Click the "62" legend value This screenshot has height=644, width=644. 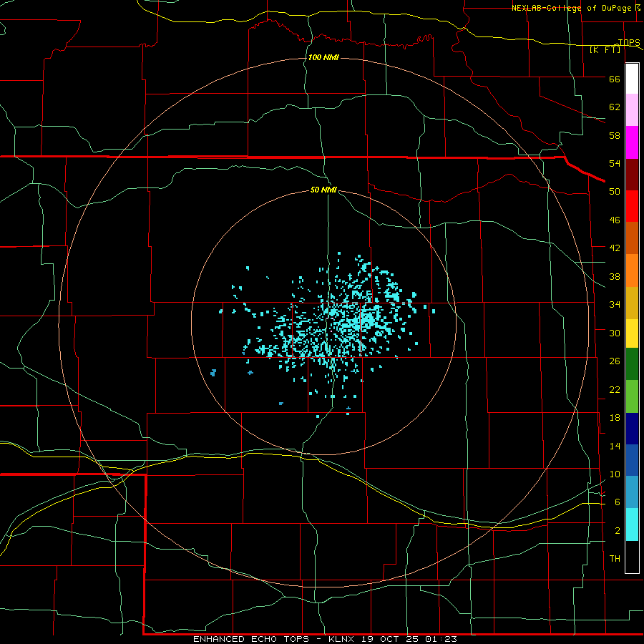click(615, 107)
